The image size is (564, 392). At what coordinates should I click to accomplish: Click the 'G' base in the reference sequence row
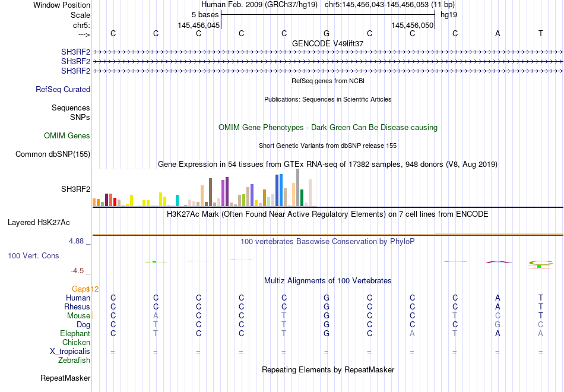(327, 33)
